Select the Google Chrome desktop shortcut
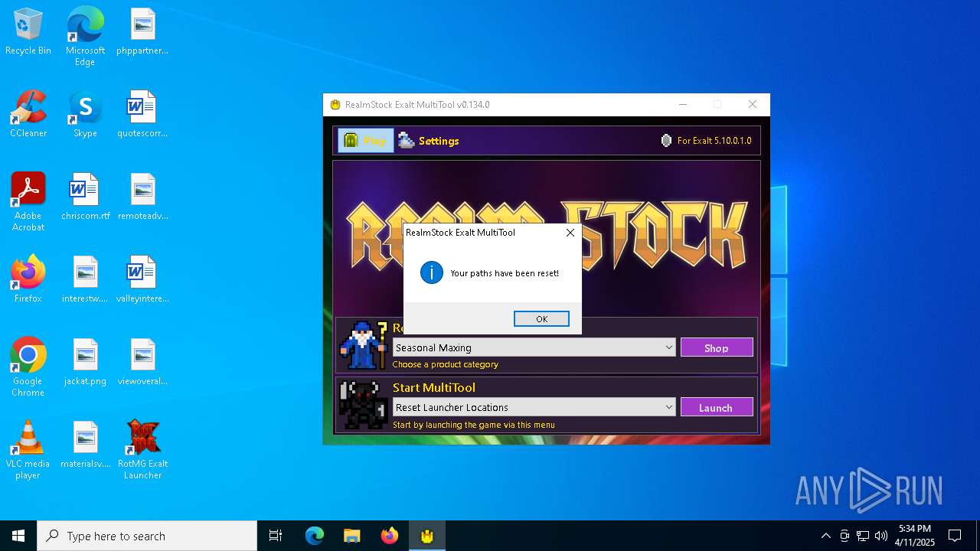 point(28,367)
